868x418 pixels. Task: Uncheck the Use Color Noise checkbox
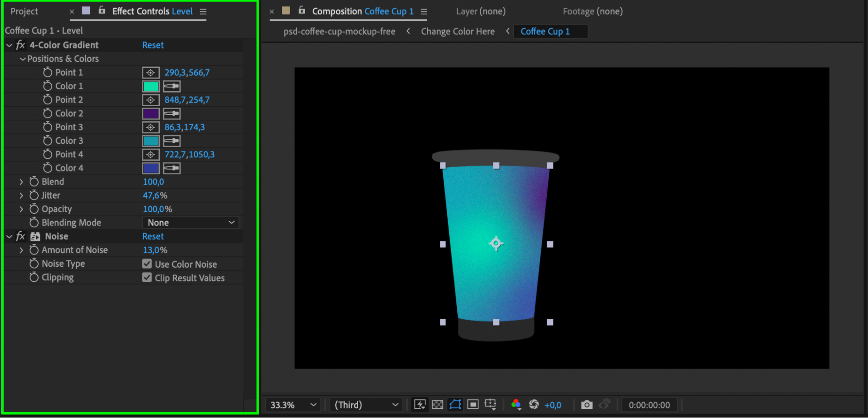(147, 264)
